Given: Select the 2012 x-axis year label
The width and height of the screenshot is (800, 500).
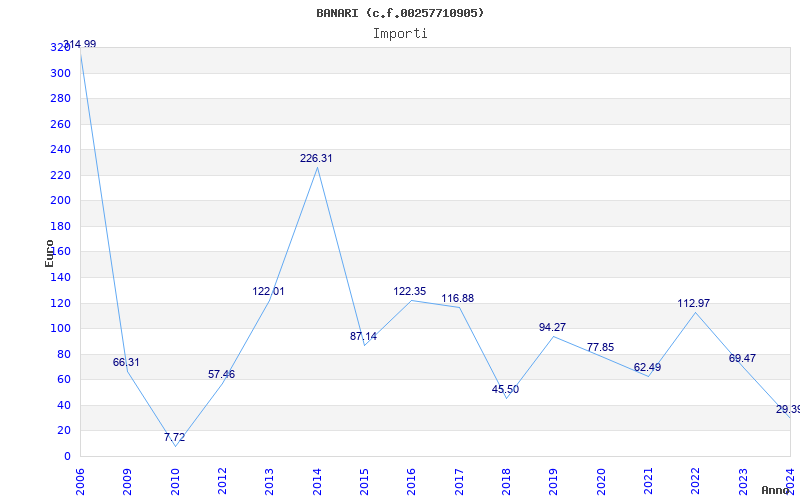Looking at the screenshot, I should (222, 482).
